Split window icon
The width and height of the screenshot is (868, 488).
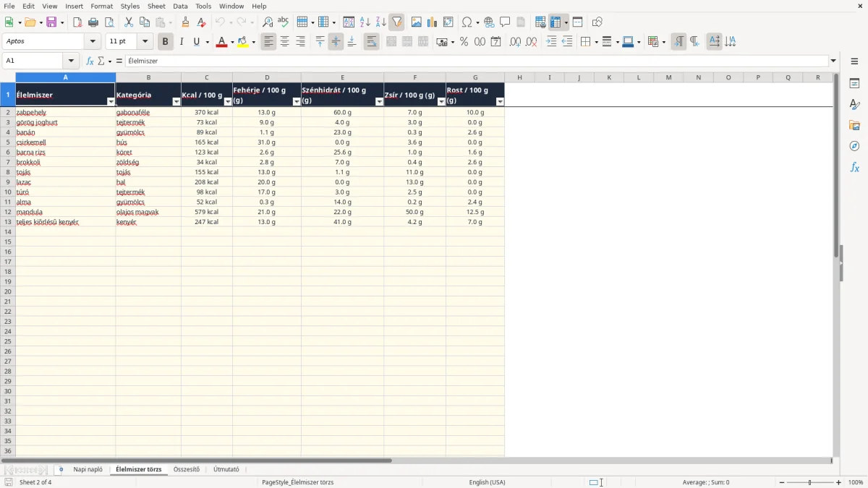coord(577,22)
